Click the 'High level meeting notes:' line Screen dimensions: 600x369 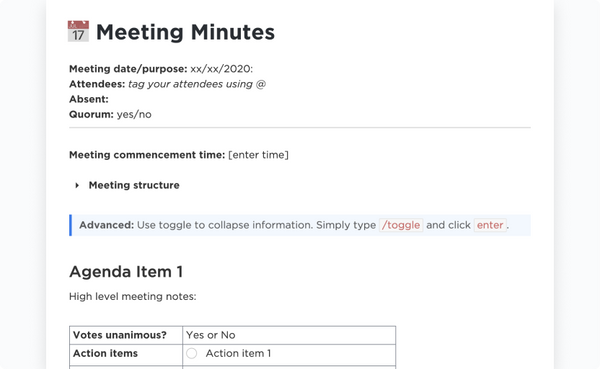tap(133, 297)
